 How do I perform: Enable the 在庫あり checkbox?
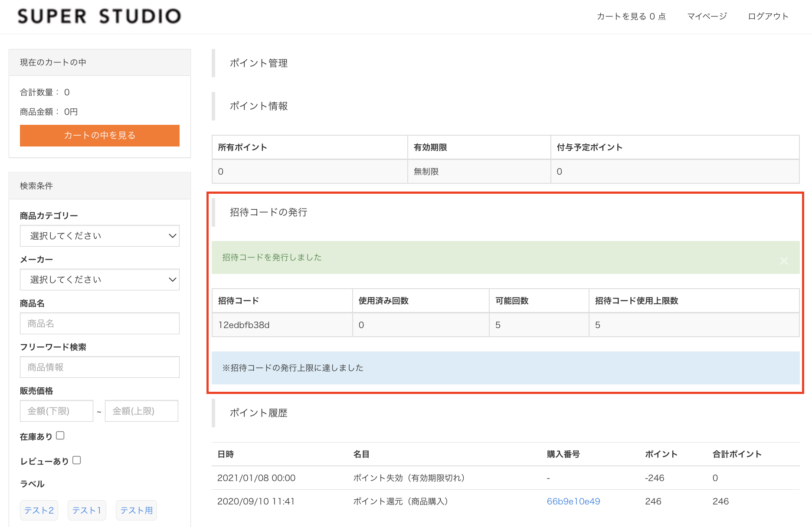coord(60,436)
